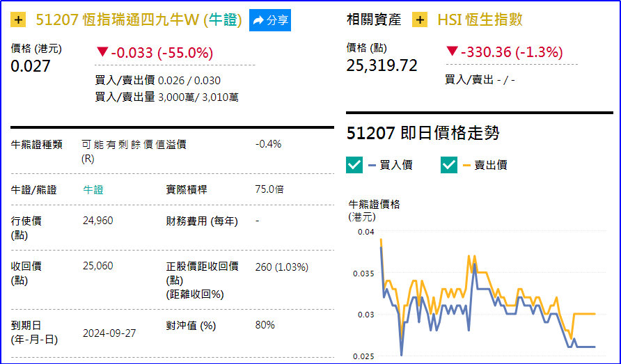Click the 收回價 value 25,060
Screen dimensions: 621x364
point(97,266)
